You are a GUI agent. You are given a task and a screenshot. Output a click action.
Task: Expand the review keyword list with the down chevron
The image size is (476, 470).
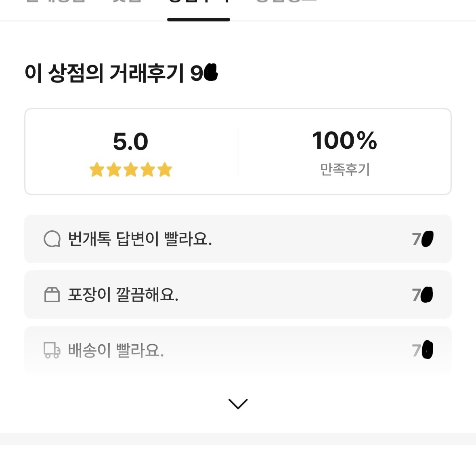click(x=238, y=404)
